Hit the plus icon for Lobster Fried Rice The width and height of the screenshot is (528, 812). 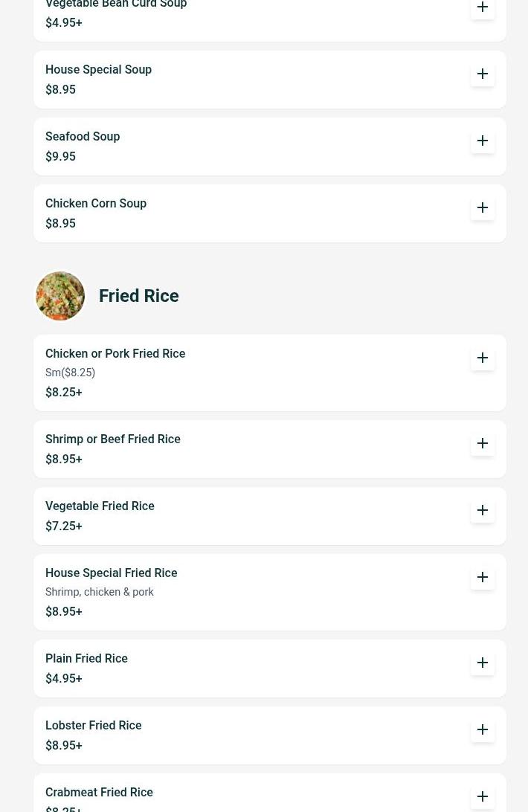[483, 729]
